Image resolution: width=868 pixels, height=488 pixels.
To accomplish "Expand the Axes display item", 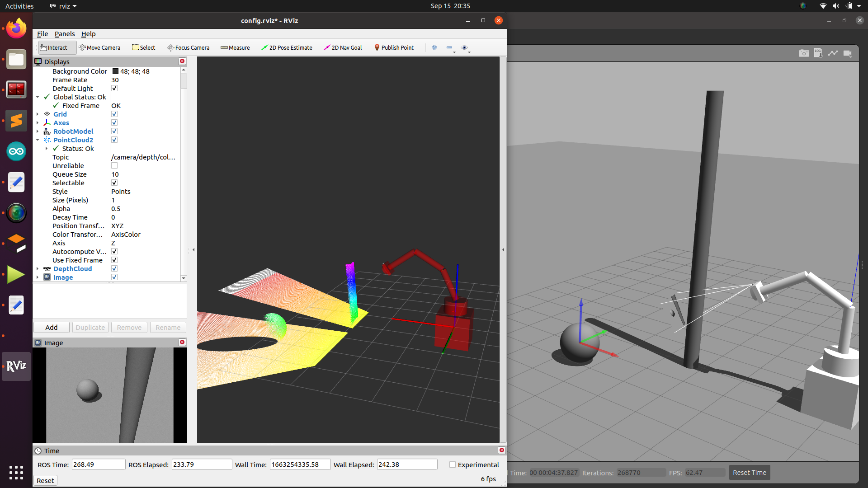I will (38, 123).
